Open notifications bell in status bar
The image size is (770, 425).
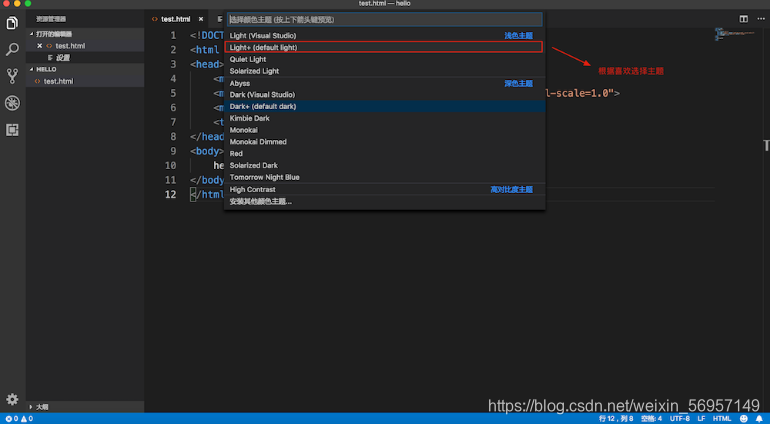click(759, 419)
